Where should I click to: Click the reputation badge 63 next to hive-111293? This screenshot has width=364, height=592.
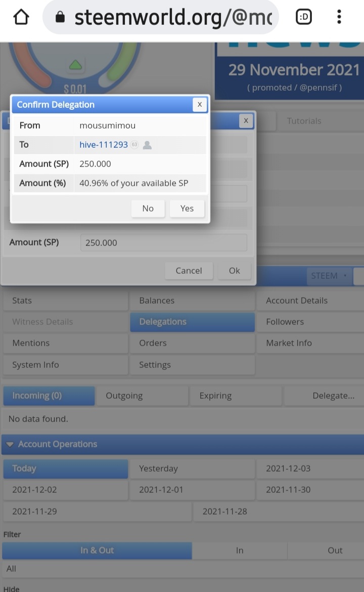pos(134,145)
